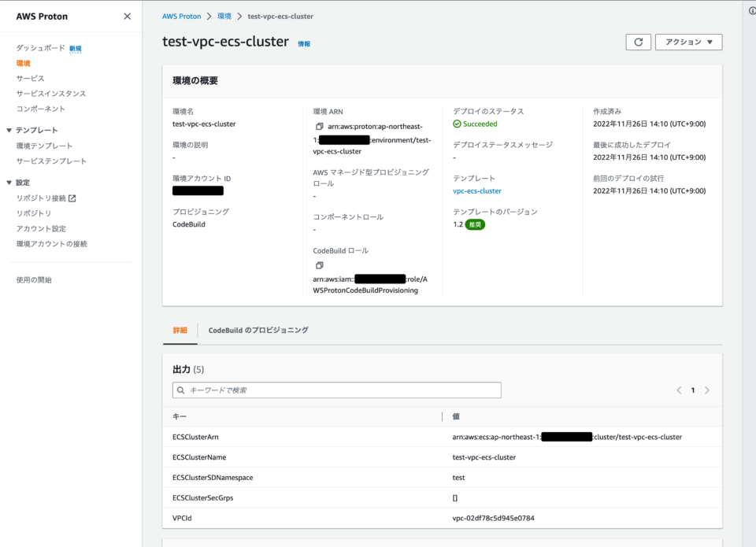The width and height of the screenshot is (756, 547).
Task: Open リポジトリ in the sidebar
Action: point(34,213)
